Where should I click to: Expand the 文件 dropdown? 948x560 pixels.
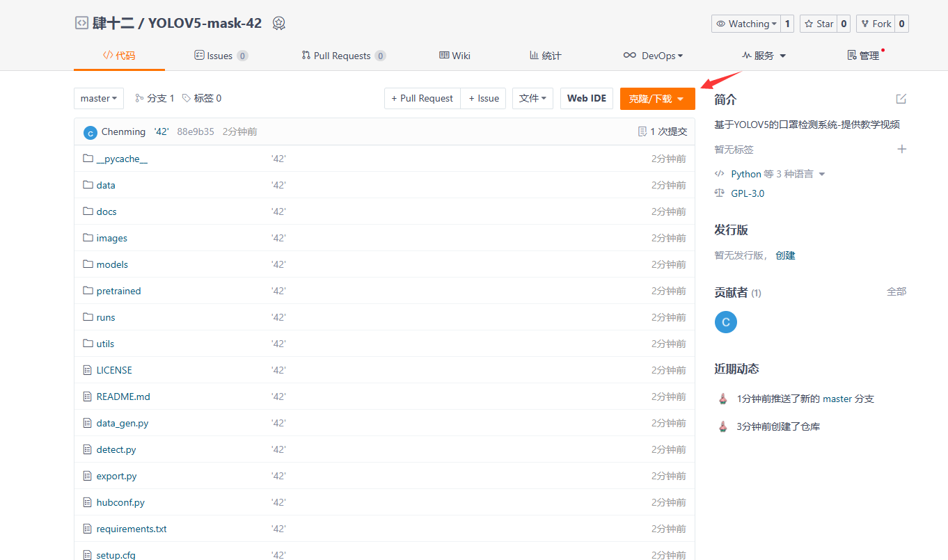tap(532, 98)
